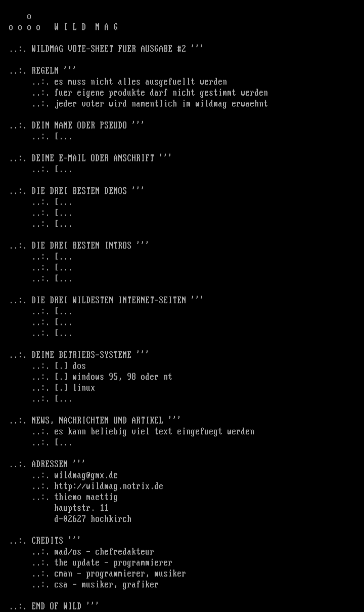Click the news and artikel text field
Screen dimensions: 364x612
(63, 442)
